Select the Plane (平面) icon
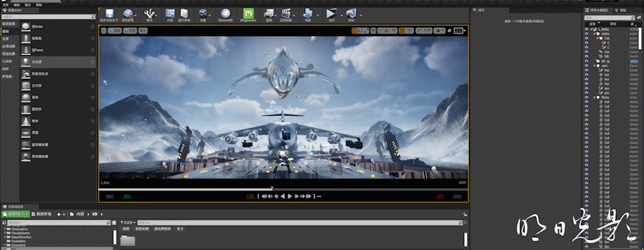Screen dimensions: 644x250 point(26,133)
